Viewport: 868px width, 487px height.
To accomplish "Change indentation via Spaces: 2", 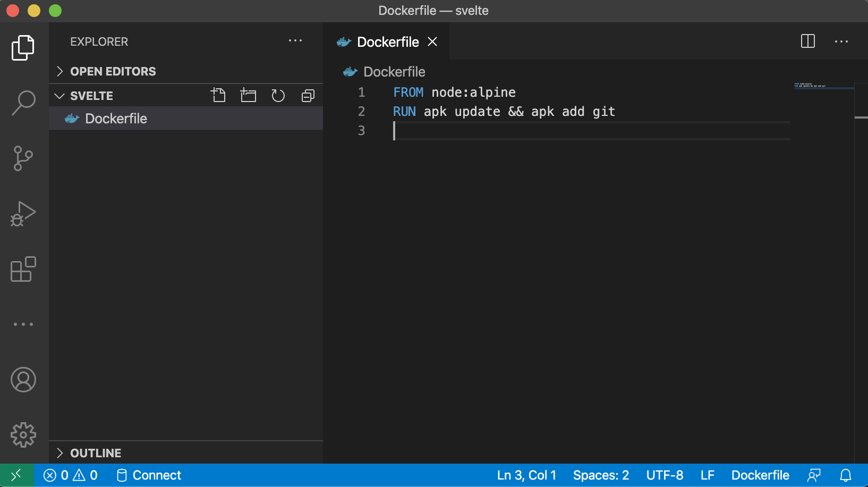I will tap(601, 475).
